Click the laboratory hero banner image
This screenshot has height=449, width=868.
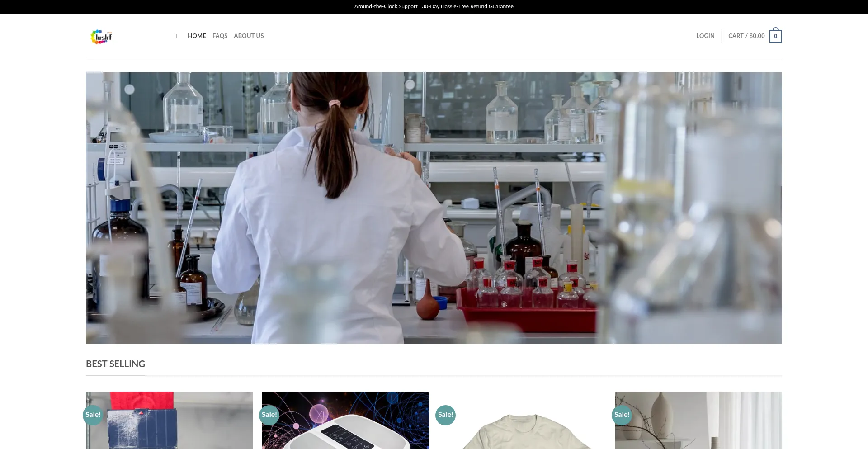434,208
